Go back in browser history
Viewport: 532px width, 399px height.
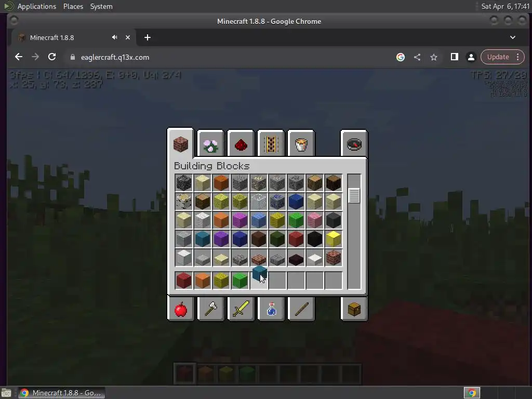[19, 57]
